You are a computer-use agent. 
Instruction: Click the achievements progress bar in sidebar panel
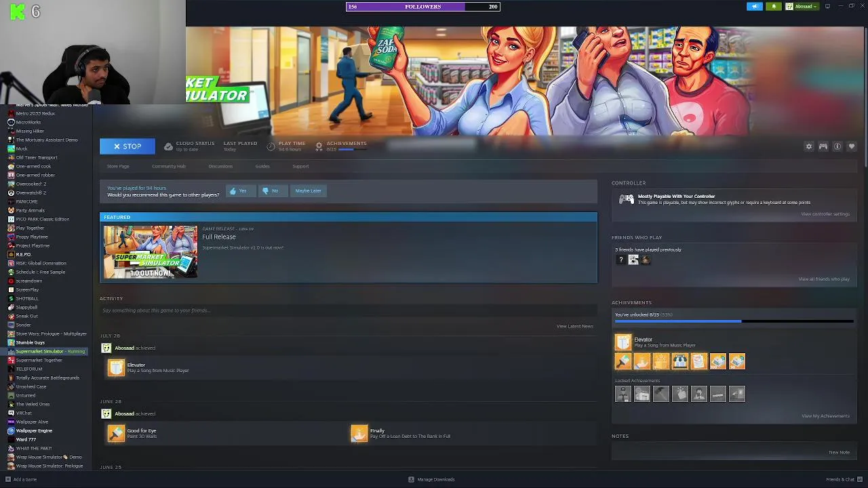(734, 321)
